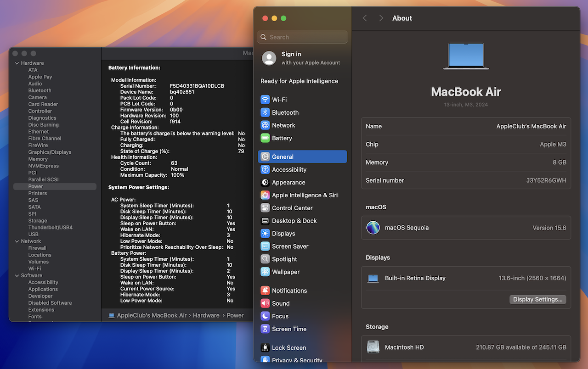Screen dimensions: 588x369
Task: Select Thunderbolt/USB4 in hardware list
Action: click(x=51, y=228)
